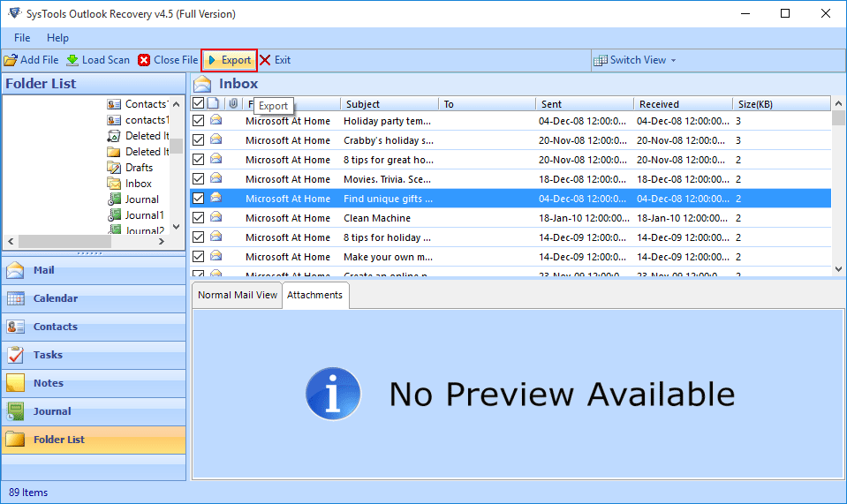The image size is (847, 504).
Task: Click folder tree scroll up arrow
Action: tap(176, 104)
